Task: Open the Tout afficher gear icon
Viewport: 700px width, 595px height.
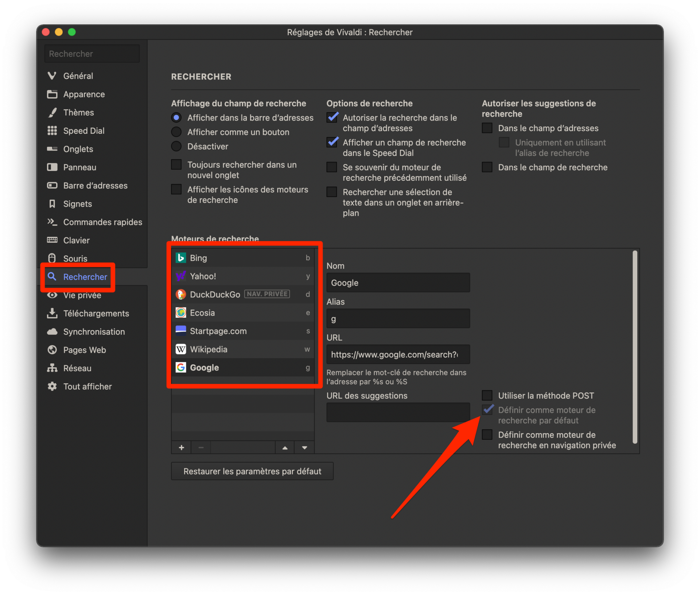Action: (52, 386)
